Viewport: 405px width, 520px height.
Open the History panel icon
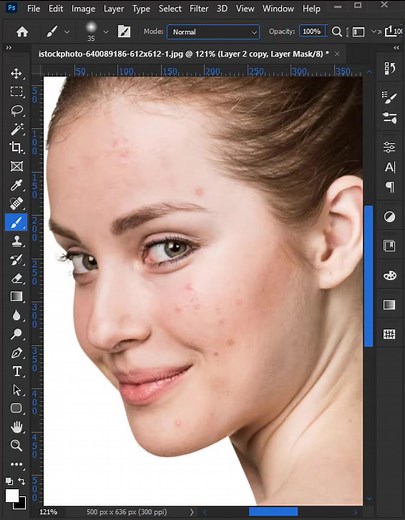click(x=389, y=68)
